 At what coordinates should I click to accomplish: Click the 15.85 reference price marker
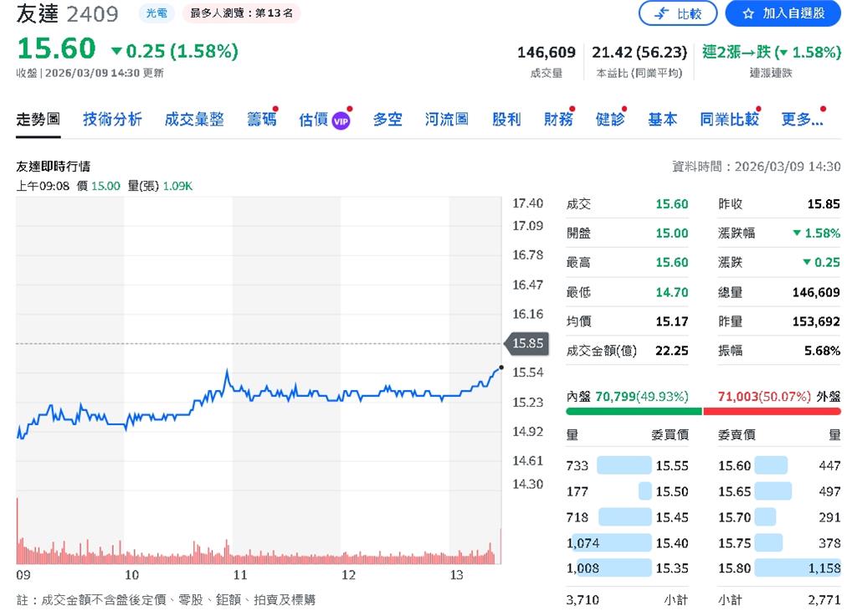pyautogui.click(x=526, y=343)
